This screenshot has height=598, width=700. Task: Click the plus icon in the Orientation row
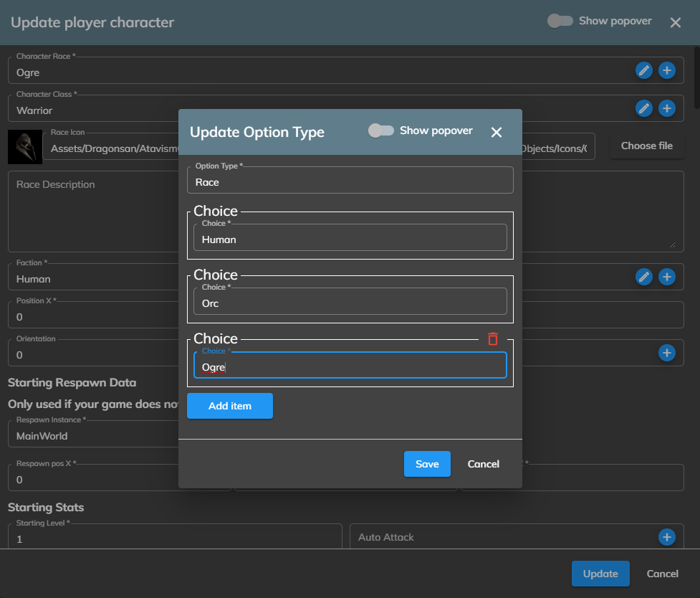(667, 353)
